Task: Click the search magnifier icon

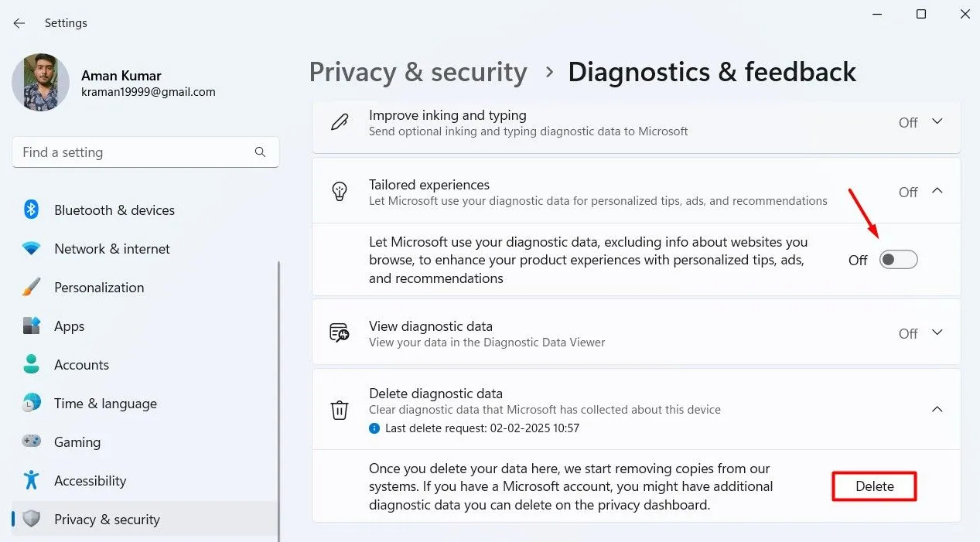Action: 260,152
